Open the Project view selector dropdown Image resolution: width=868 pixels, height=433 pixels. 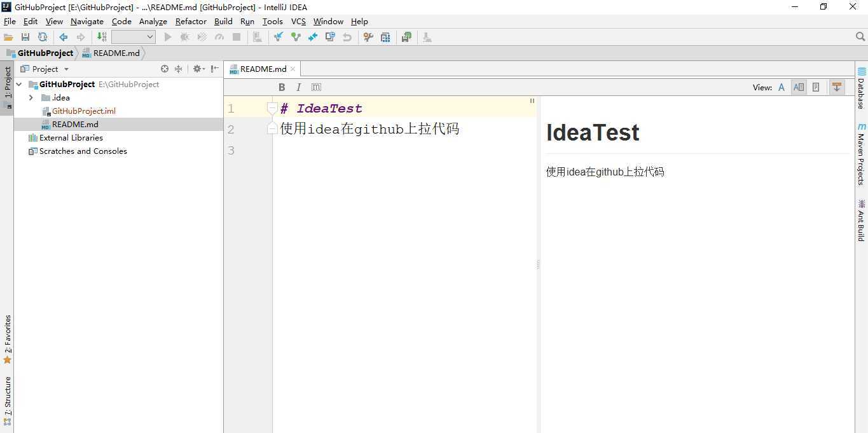(45, 69)
